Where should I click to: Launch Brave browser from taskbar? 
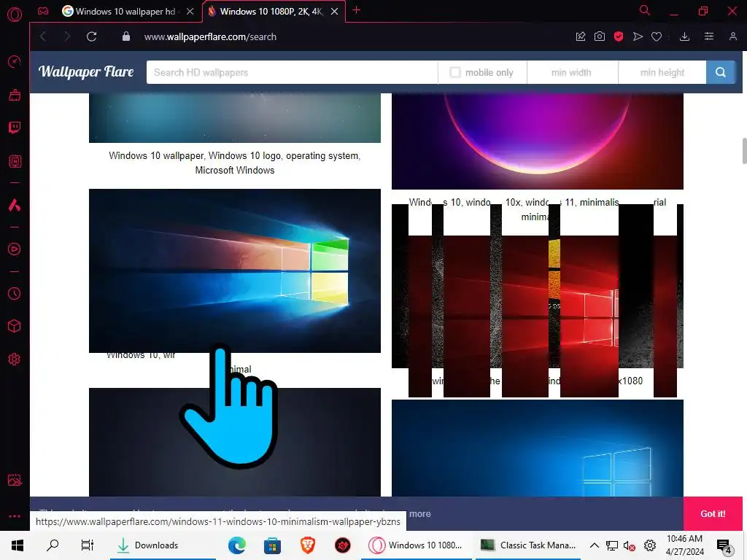tap(308, 545)
